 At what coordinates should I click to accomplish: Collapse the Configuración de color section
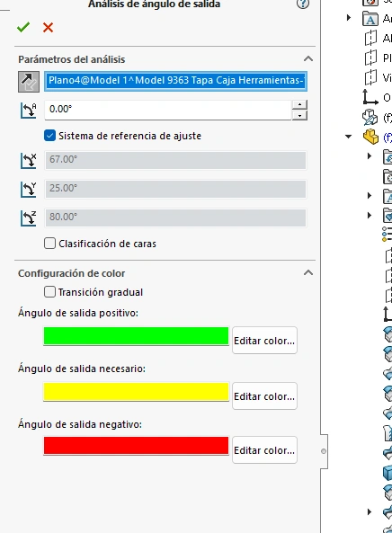(308, 272)
